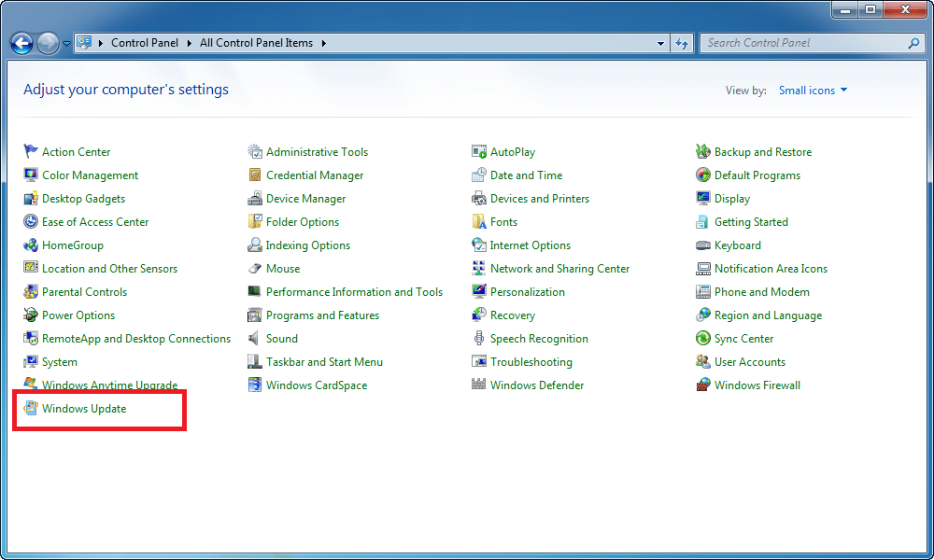The width and height of the screenshot is (934, 560).
Task: Click in the Search Control Panel field
Action: click(x=803, y=43)
